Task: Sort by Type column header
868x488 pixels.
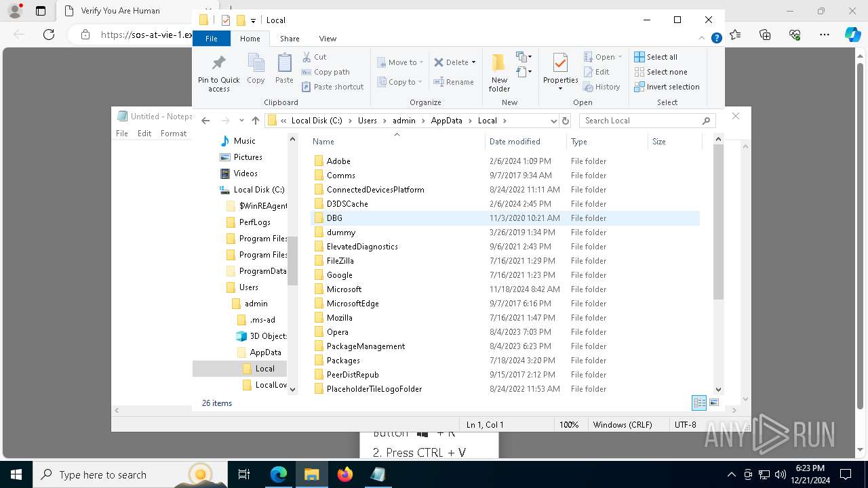Action: (607, 141)
